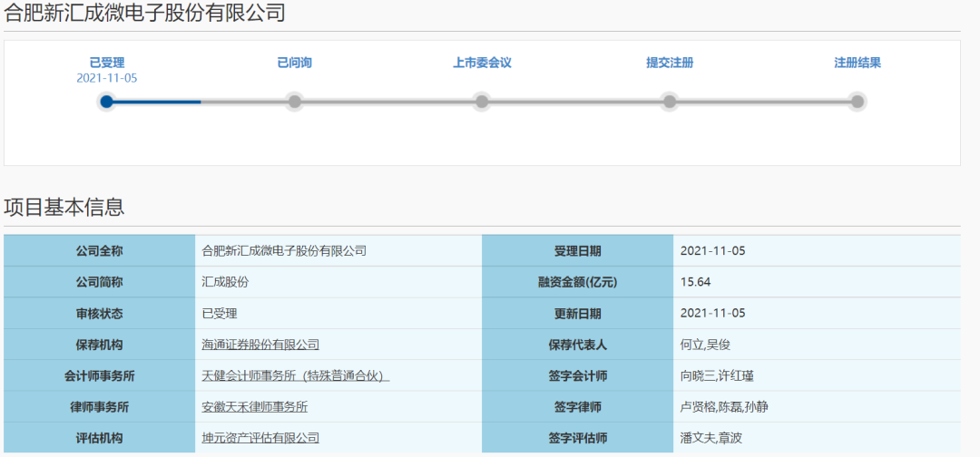The image size is (980, 457).
Task: Click the 何立,吴俊 representatives value
Action: (x=705, y=345)
